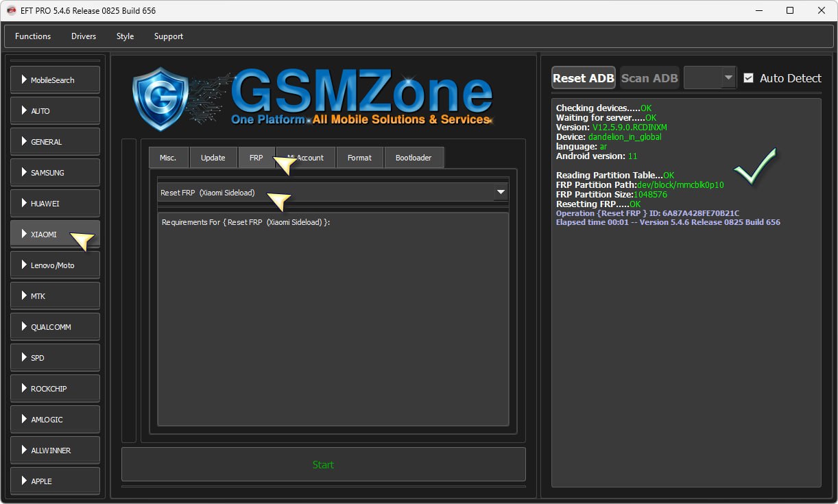Switch to the Misc. tab
This screenshot has width=838, height=504.
pos(168,157)
